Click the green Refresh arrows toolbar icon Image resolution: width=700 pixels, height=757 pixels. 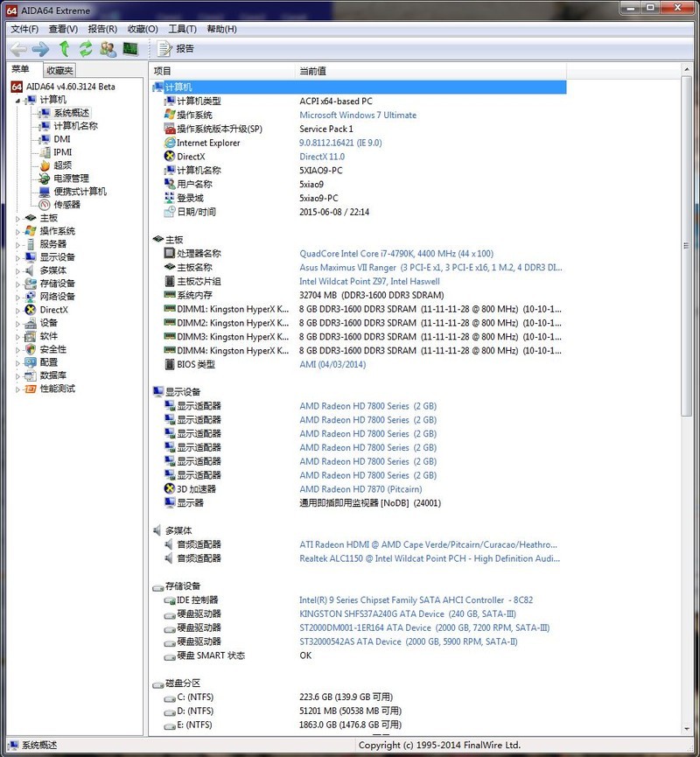coord(86,49)
